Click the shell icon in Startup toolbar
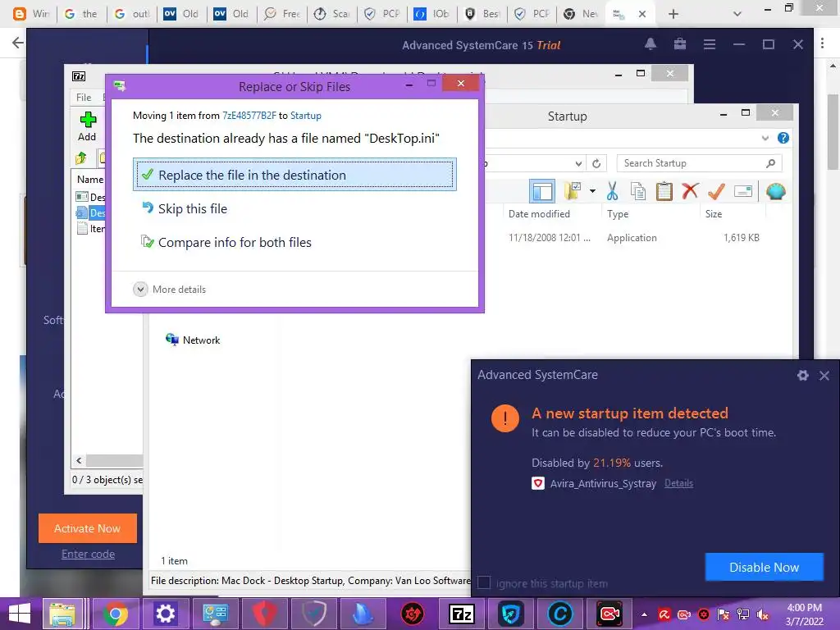 pos(776,191)
